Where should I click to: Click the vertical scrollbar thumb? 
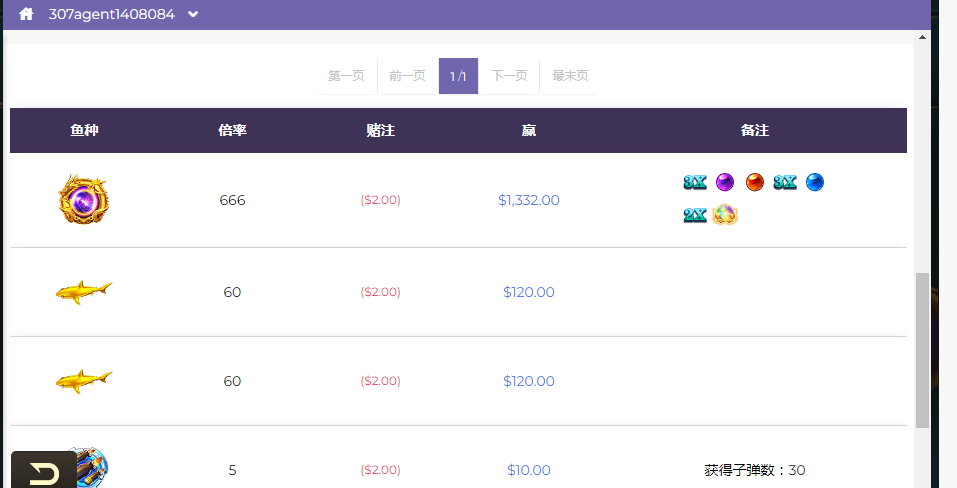[922, 350]
